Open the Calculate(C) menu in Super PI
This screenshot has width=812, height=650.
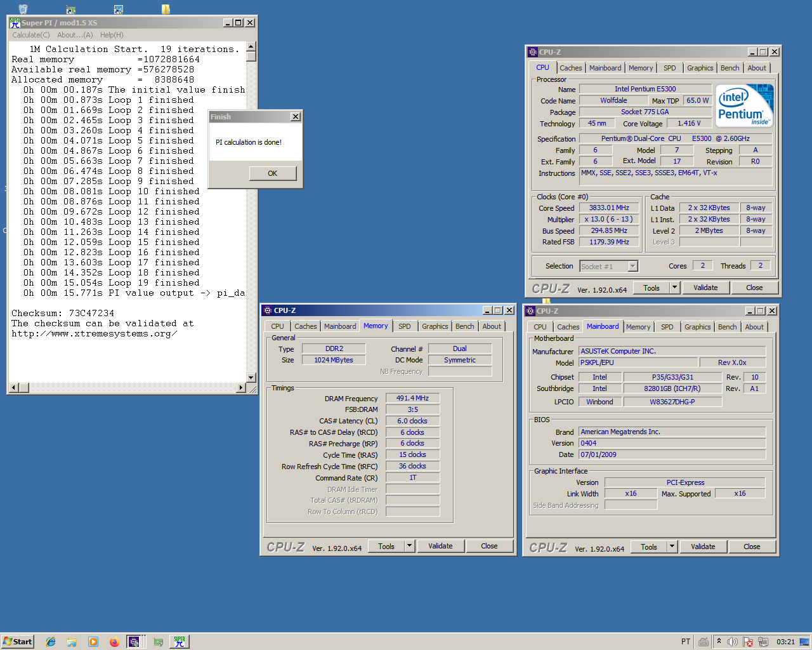coord(31,35)
